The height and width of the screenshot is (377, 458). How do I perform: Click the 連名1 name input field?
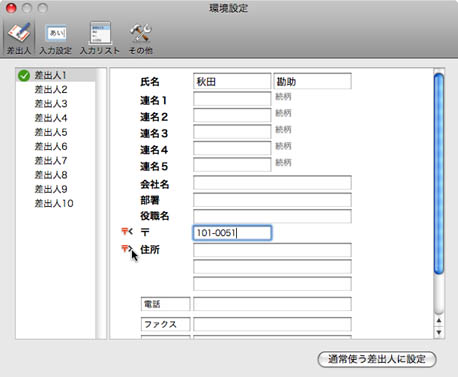pos(232,99)
